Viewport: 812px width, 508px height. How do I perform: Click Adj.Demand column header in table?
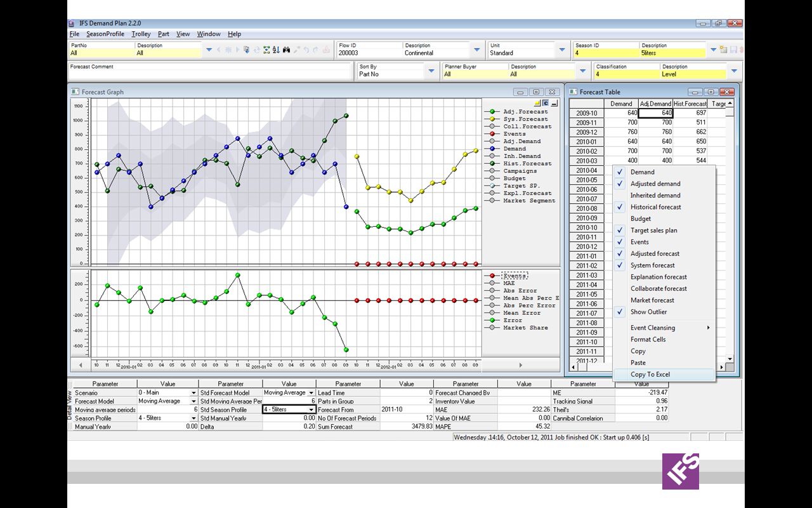click(655, 104)
